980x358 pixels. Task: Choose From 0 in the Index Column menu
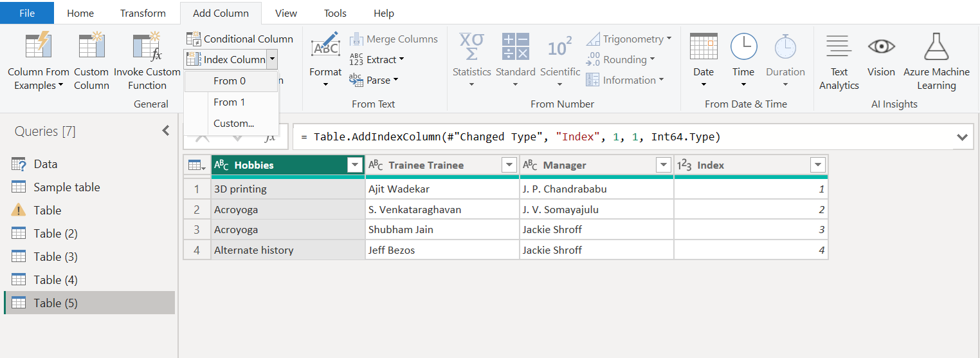click(x=231, y=81)
